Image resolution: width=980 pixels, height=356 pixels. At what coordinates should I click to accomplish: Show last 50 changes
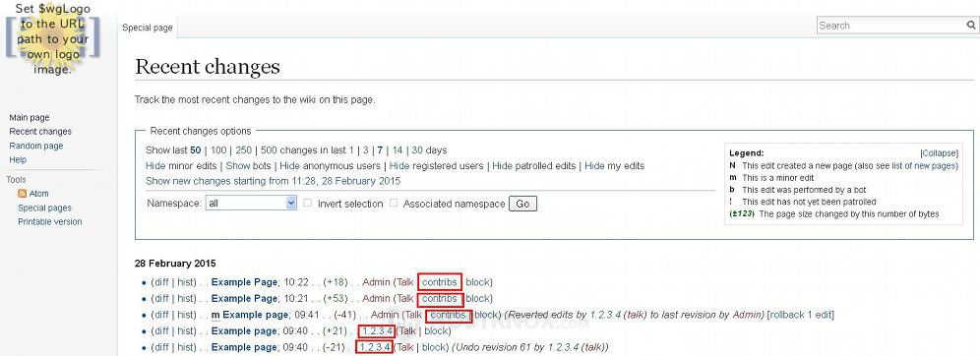tap(196, 150)
